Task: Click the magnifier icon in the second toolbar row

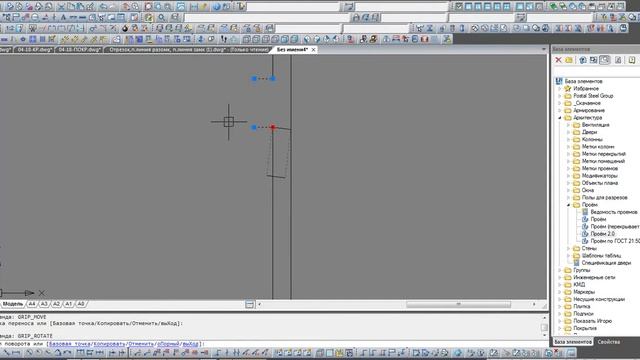Action: 162,18
